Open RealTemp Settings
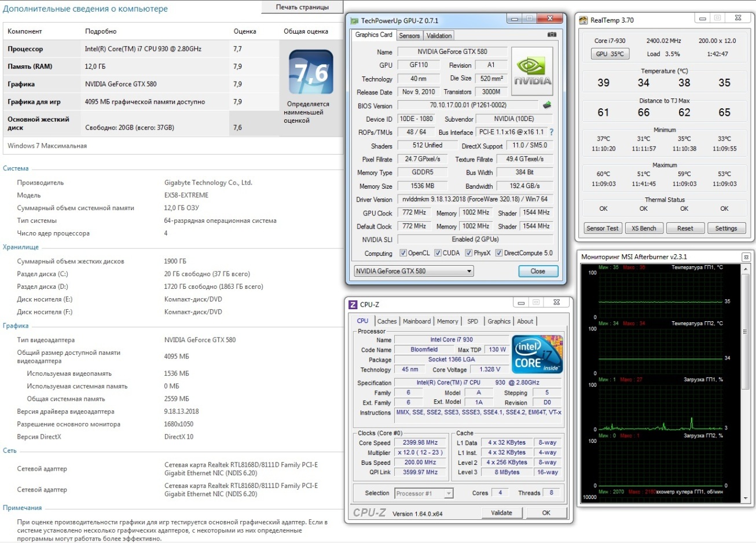 tap(726, 228)
